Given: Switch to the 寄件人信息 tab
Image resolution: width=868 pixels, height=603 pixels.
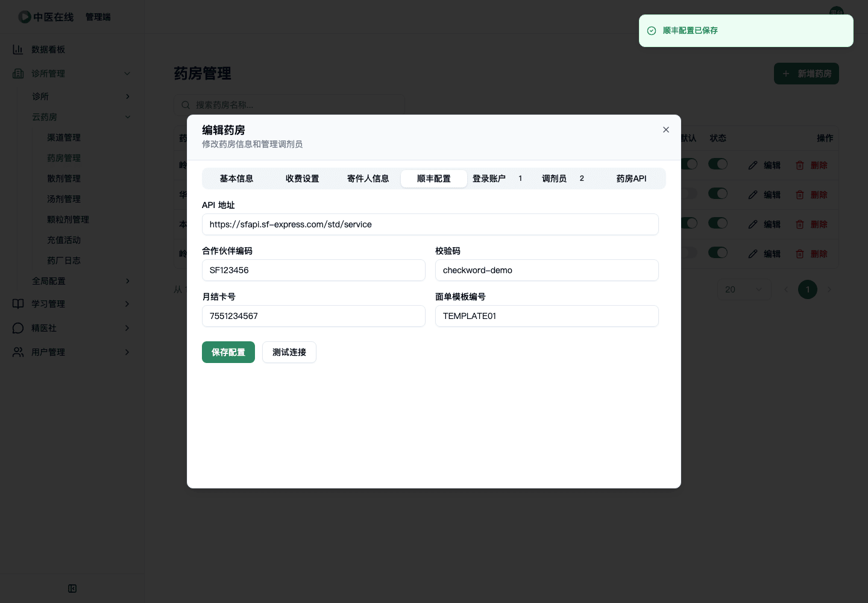Looking at the screenshot, I should click(368, 178).
